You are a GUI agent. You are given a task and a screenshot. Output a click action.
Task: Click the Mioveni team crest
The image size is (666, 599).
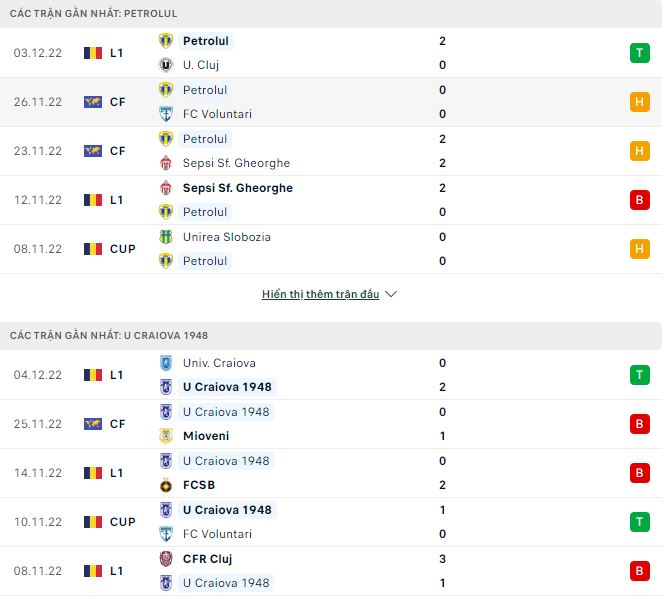166,436
